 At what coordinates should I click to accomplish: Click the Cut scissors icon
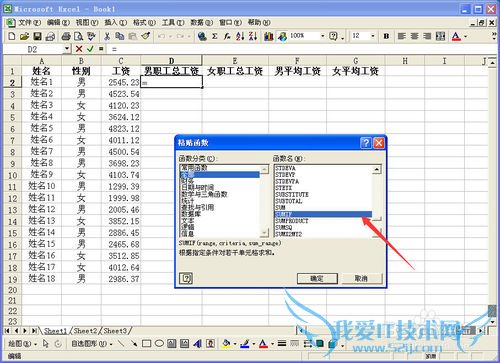[107, 36]
